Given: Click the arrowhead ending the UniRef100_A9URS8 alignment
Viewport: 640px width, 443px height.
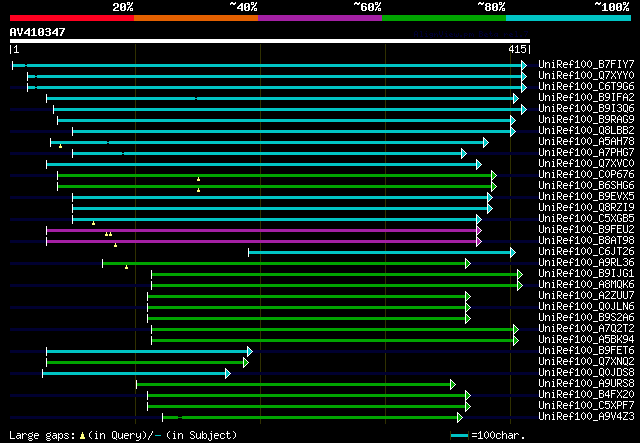Looking at the screenshot, I should click(453, 385).
